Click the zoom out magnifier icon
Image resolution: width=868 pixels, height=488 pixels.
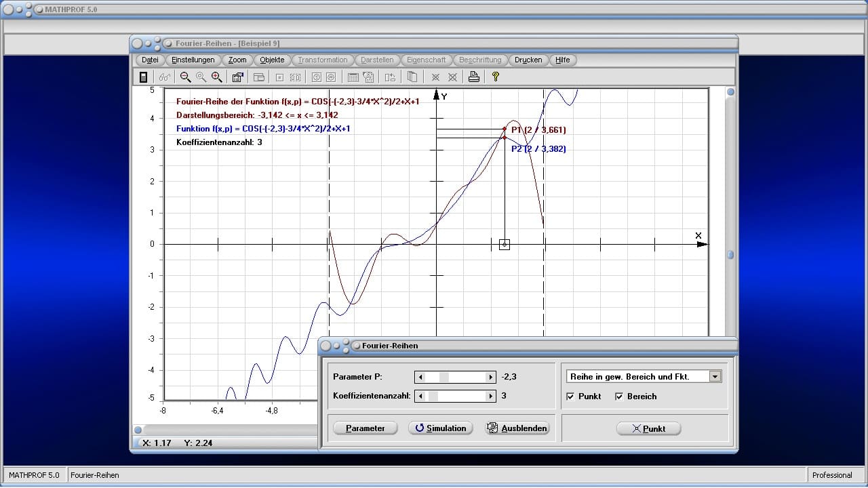click(185, 77)
